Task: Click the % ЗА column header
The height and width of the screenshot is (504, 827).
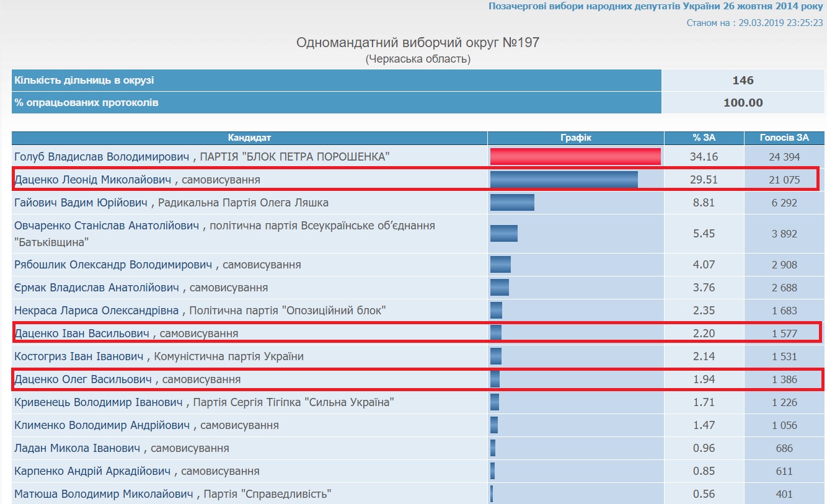Action: coord(704,138)
